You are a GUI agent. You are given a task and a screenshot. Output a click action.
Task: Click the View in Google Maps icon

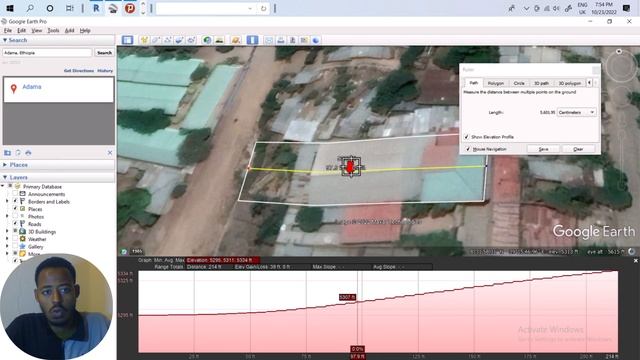tap(304, 40)
